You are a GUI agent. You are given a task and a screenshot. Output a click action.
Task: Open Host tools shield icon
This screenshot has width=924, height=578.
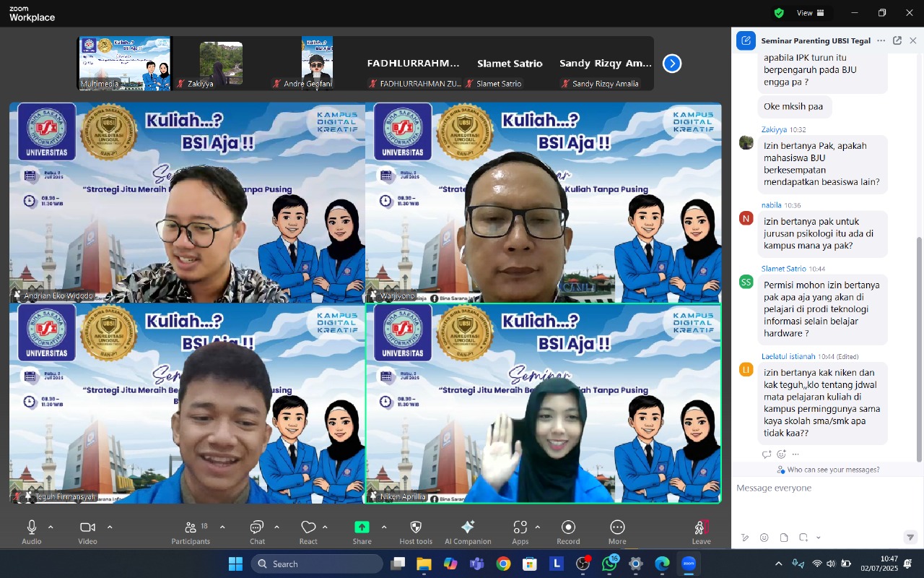416,527
